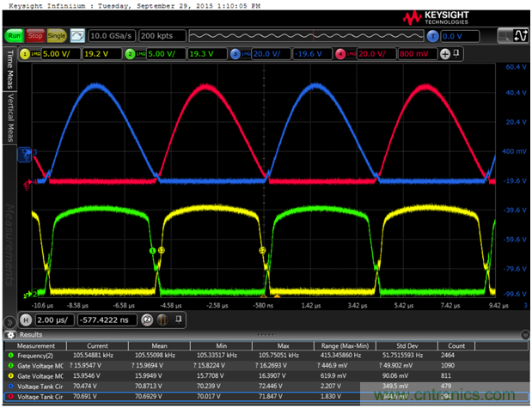
Task: Toggle channel 1 yellow indicator
Action: 25,53
